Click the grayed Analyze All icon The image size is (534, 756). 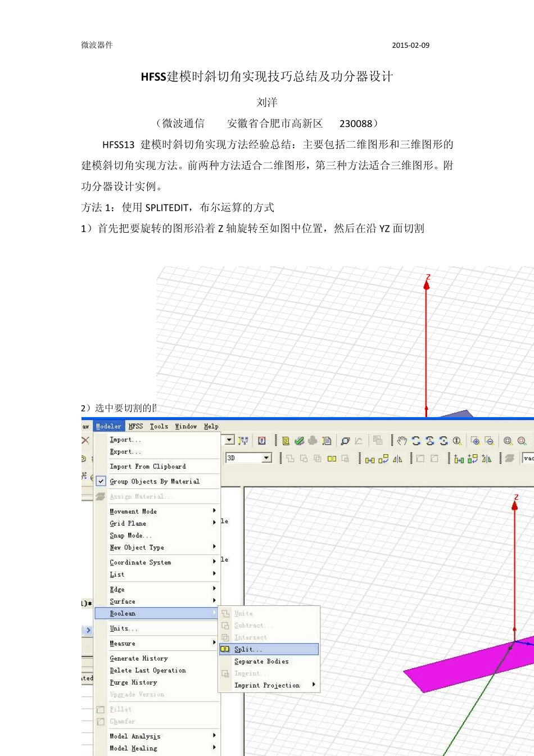tap(313, 441)
